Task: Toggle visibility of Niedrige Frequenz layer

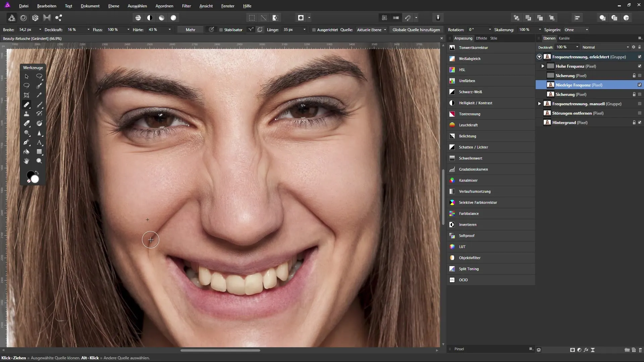Action: 640,85
